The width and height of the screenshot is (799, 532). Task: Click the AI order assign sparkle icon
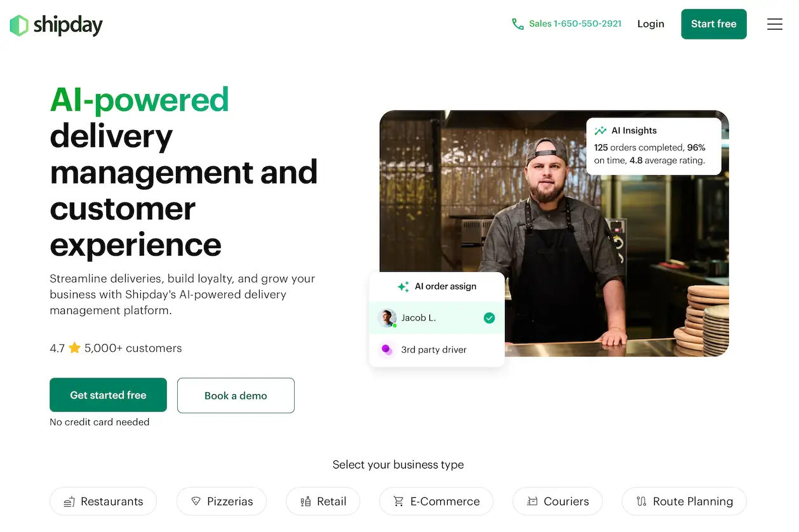[403, 287]
